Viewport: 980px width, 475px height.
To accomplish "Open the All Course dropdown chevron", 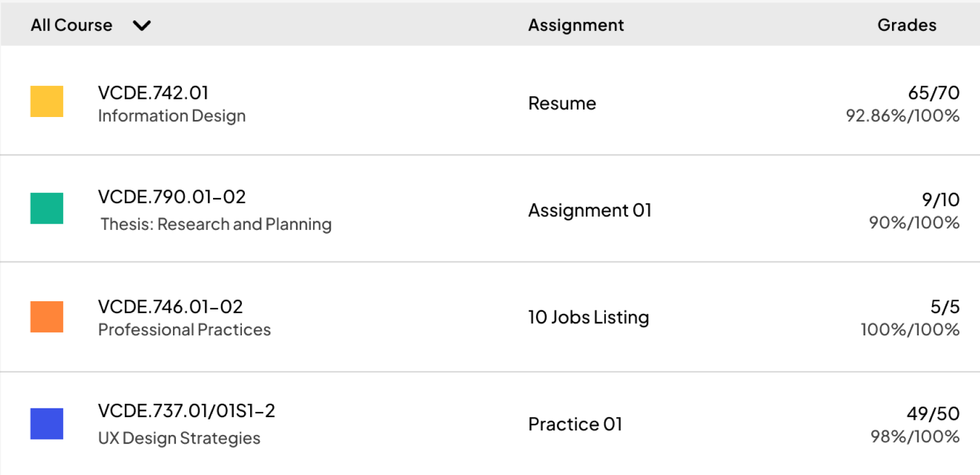I will 142,25.
